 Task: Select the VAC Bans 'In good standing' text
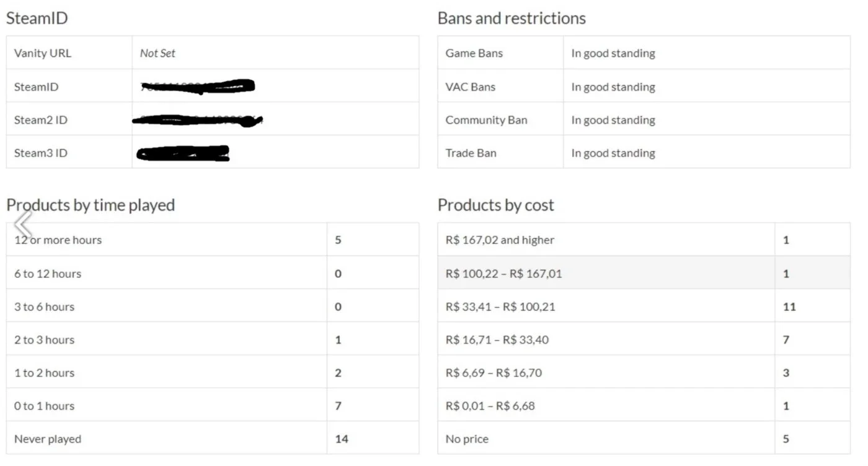point(613,87)
